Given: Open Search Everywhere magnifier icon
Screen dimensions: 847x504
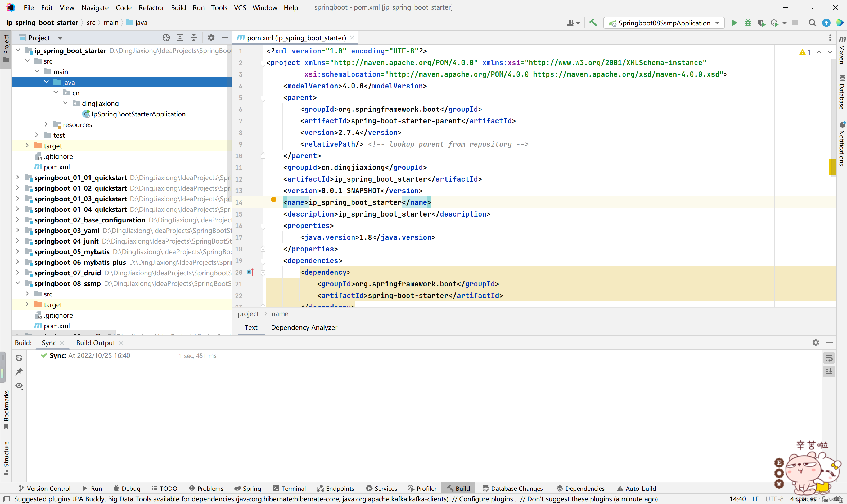Looking at the screenshot, I should 812,23.
